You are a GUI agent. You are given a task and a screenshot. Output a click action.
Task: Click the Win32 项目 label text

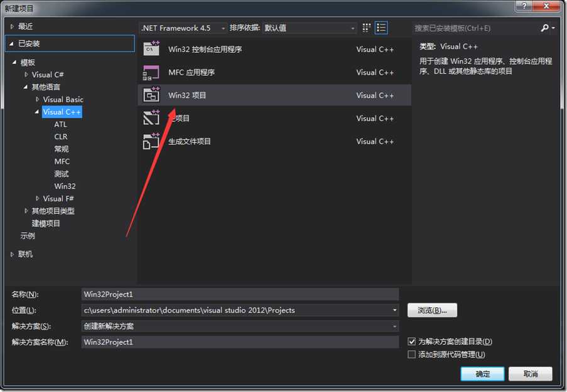[187, 95]
